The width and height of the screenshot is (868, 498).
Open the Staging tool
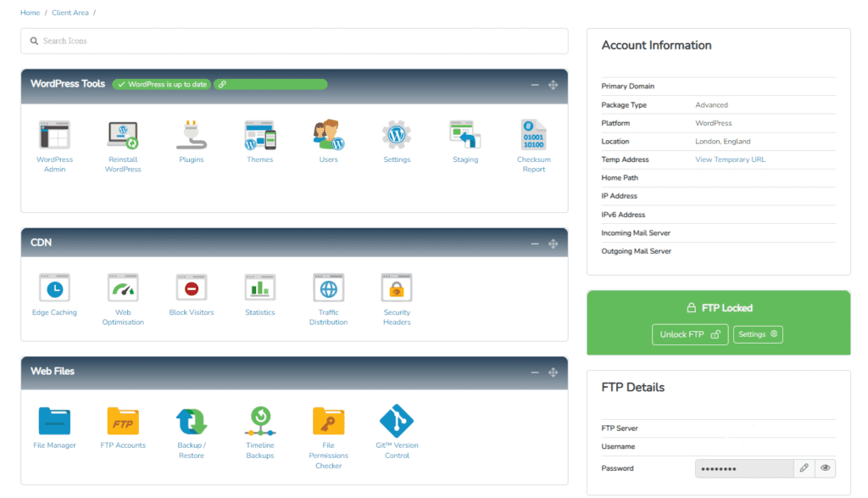(x=465, y=135)
